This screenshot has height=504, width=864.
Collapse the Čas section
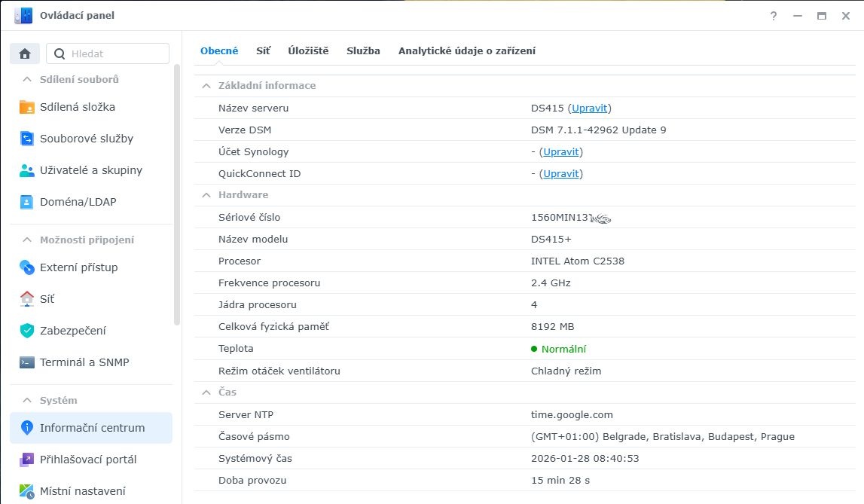click(206, 392)
